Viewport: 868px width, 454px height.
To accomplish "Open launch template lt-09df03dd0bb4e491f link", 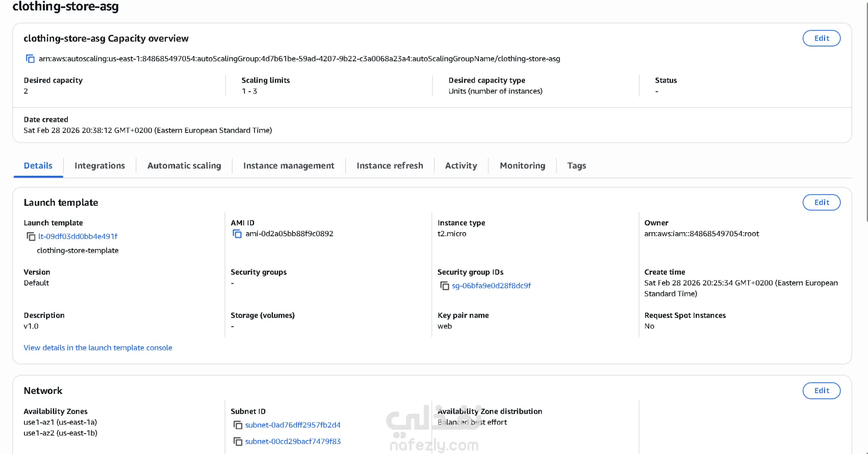I will point(78,236).
